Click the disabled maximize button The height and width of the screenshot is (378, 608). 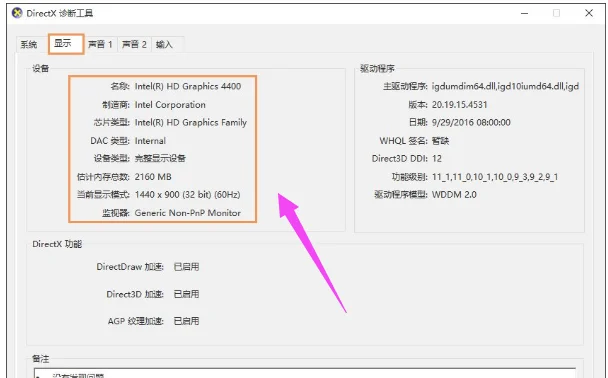[x=556, y=13]
